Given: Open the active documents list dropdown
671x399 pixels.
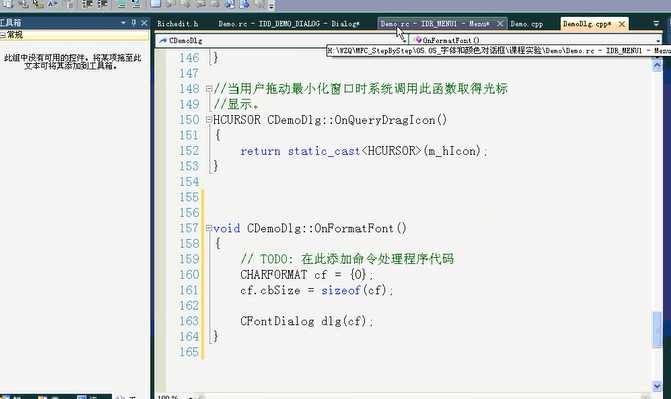Looking at the screenshot, I should click(656, 24).
